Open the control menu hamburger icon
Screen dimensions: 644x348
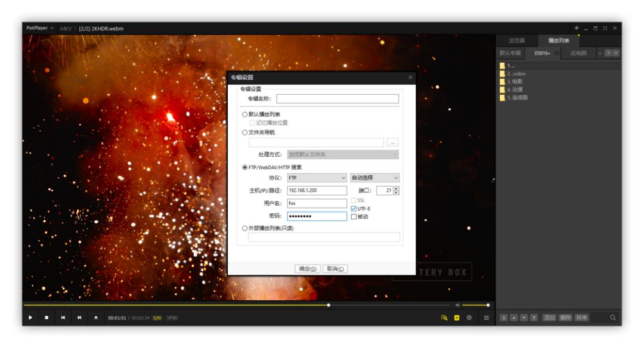click(x=487, y=318)
